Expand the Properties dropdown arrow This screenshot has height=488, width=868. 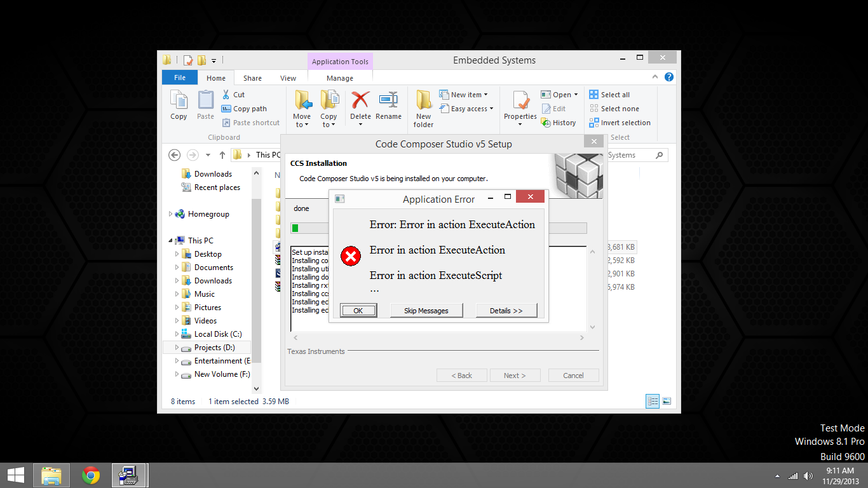click(x=520, y=125)
